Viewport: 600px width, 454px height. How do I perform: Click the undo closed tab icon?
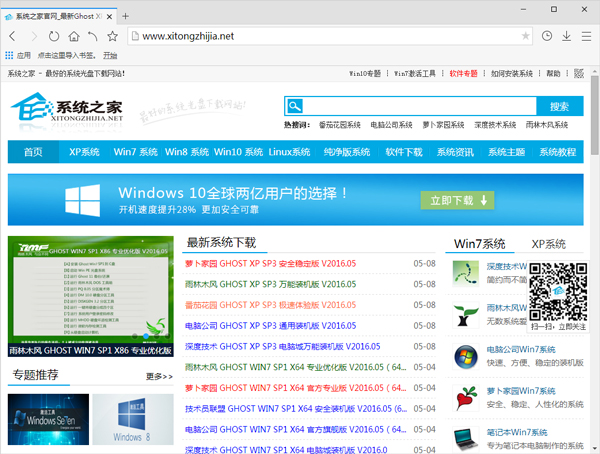[x=93, y=36]
